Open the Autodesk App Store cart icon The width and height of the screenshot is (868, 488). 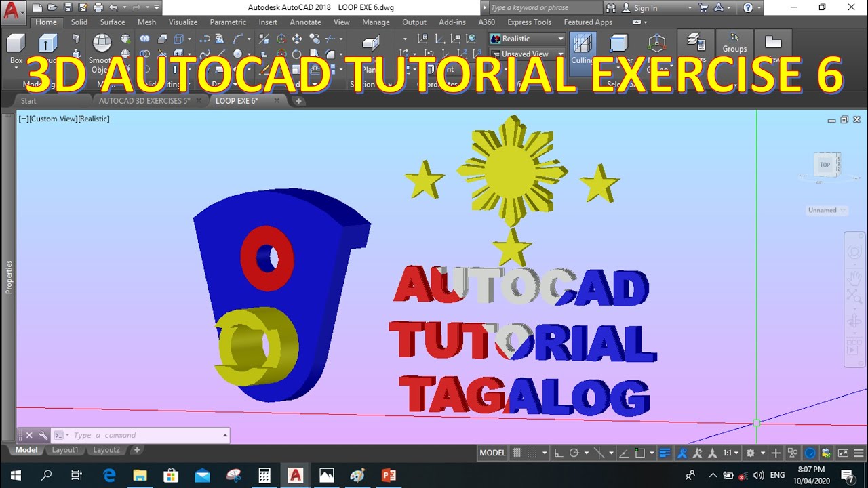703,8
